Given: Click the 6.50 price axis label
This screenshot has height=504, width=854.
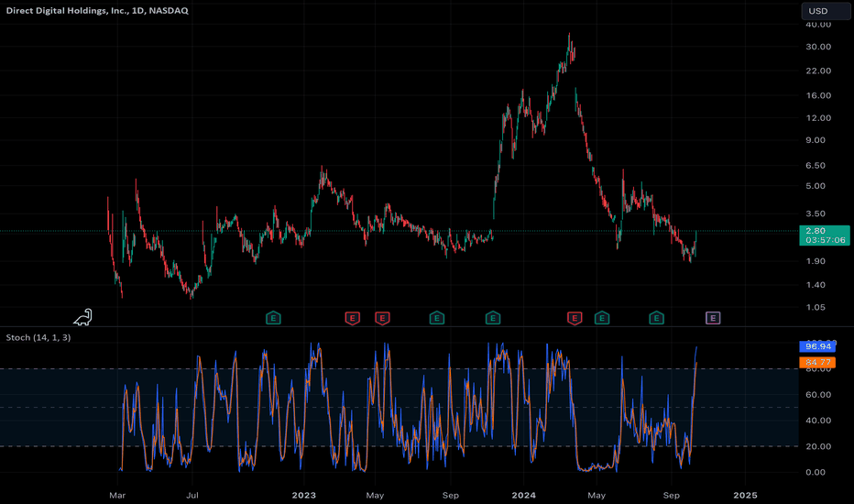Looking at the screenshot, I should coord(816,165).
